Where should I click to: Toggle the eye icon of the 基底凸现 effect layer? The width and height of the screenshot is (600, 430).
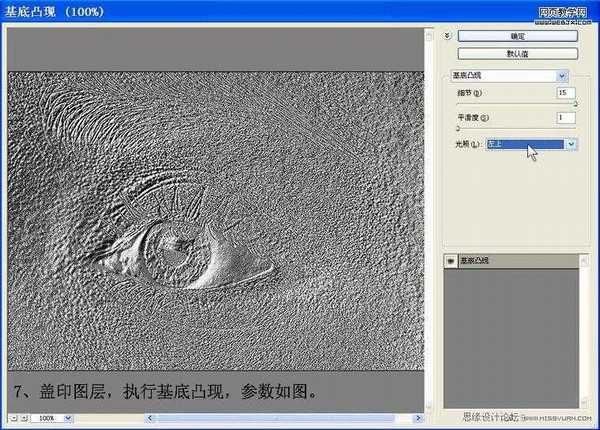(450, 261)
